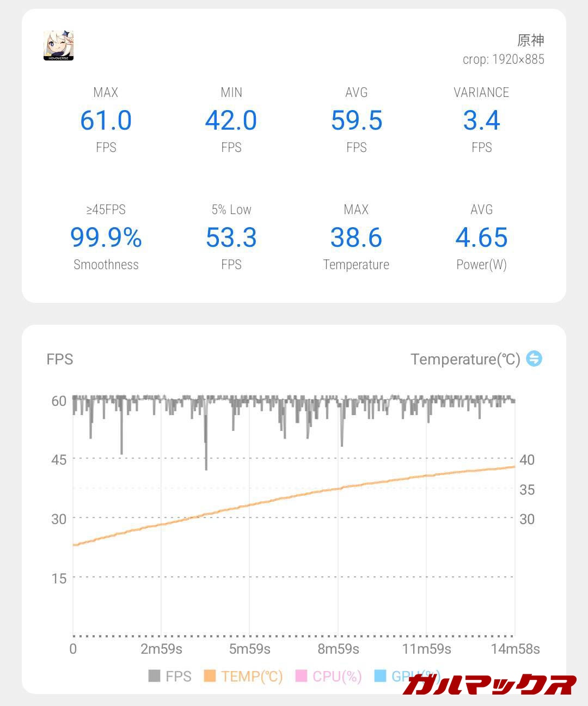The width and height of the screenshot is (588, 706).
Task: Tap the blue axis swap icon
Action: (534, 358)
